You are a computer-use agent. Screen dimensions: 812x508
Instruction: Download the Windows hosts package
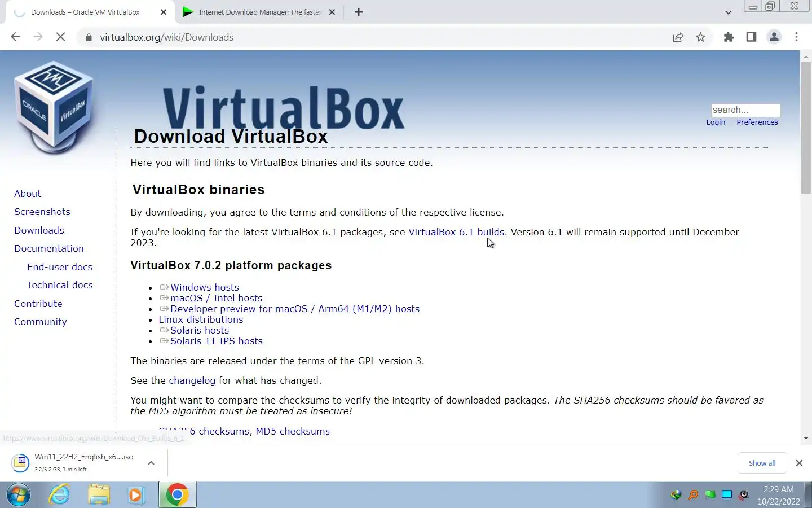205,287
